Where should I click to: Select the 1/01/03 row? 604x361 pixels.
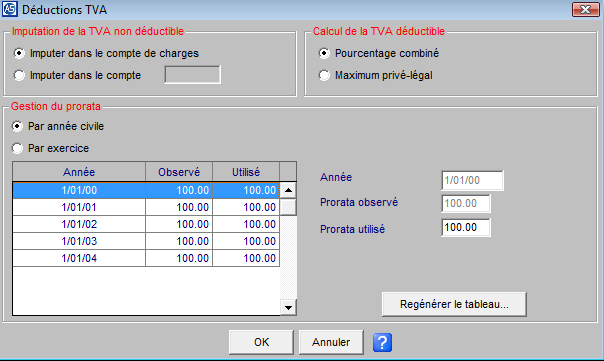[x=146, y=241]
